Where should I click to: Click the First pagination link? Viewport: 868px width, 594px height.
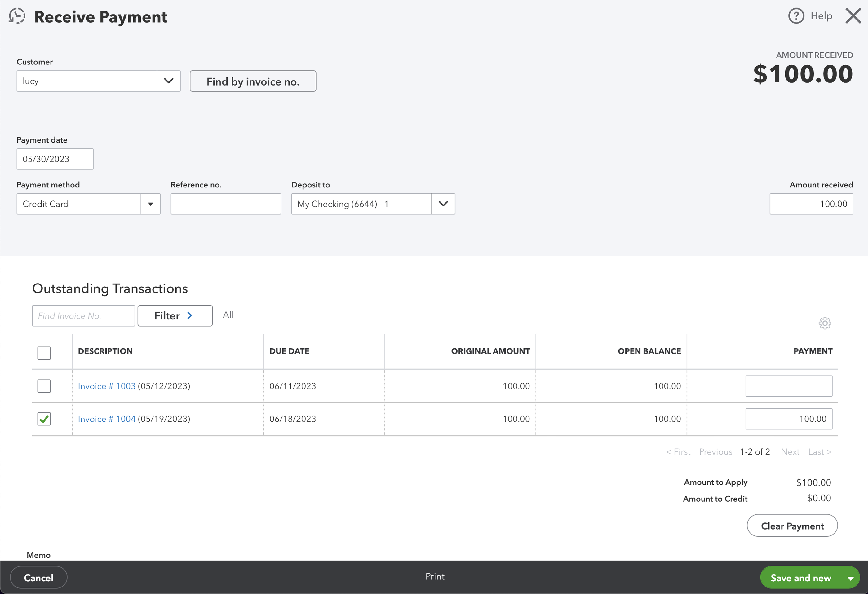(678, 452)
